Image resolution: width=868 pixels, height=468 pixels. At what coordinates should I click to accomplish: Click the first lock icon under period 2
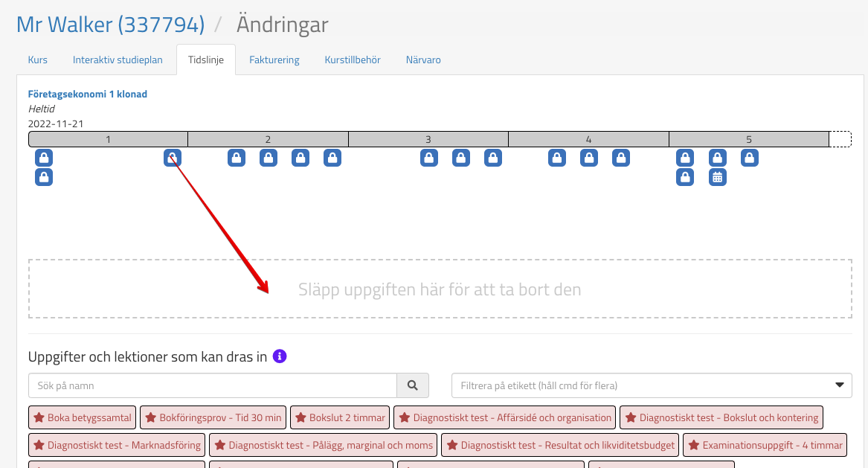click(x=237, y=158)
